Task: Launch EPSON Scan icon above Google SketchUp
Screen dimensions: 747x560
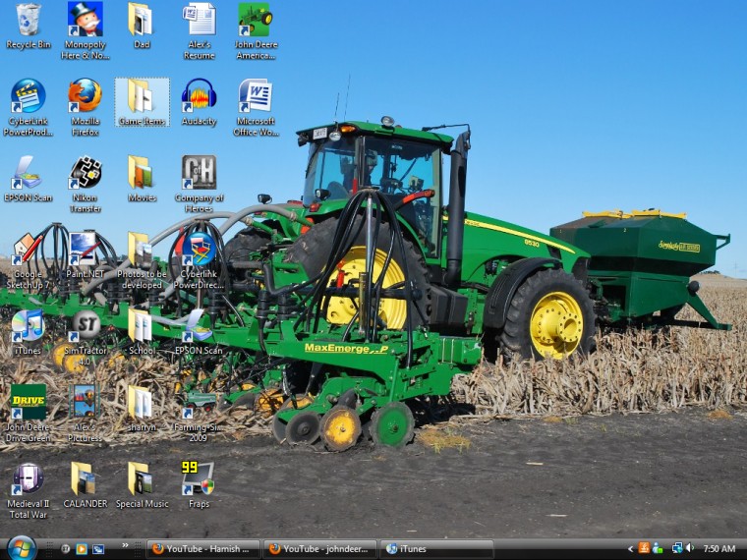Action: coord(28,179)
